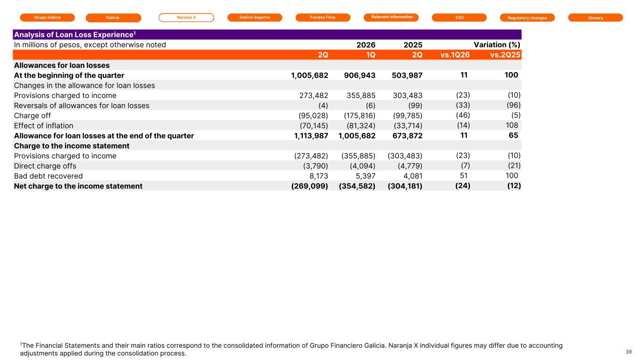This screenshot has width=644, height=362.
Task: Select the Charge off row label
Action: [x=33, y=115]
